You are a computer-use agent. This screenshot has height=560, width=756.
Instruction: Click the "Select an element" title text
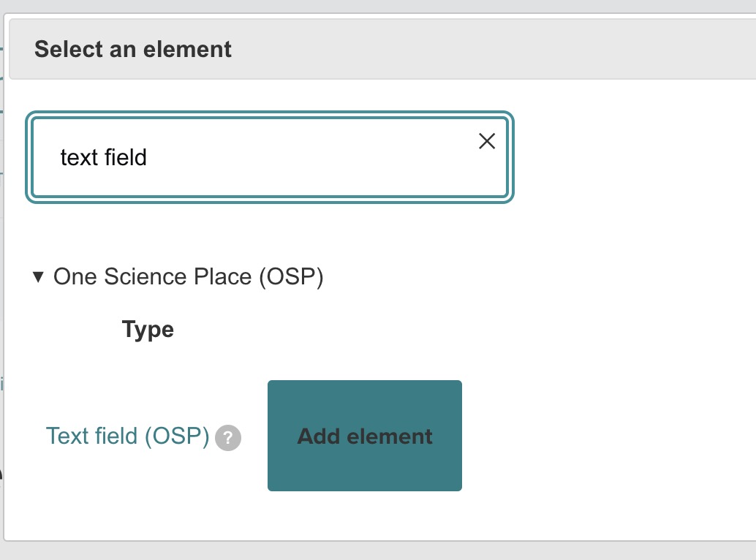tap(133, 50)
